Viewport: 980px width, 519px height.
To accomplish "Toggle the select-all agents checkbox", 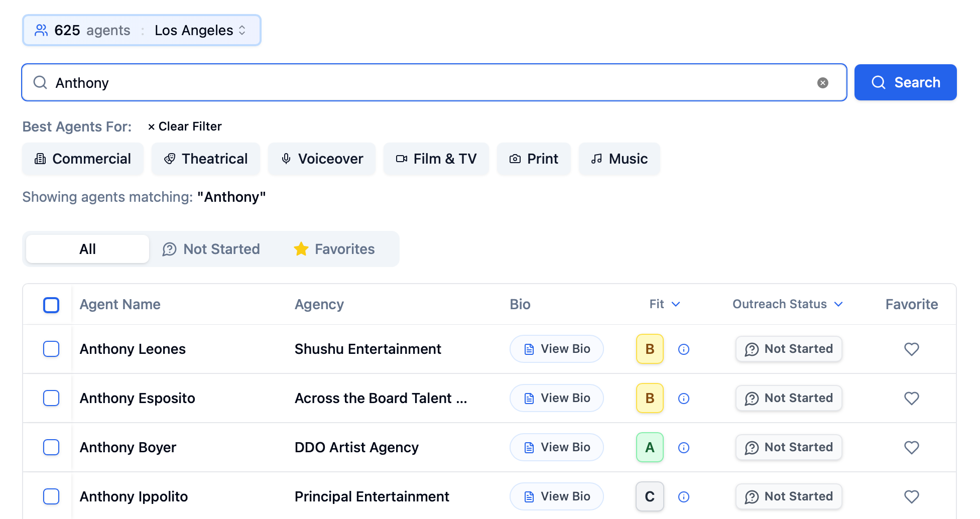I will 51,305.
